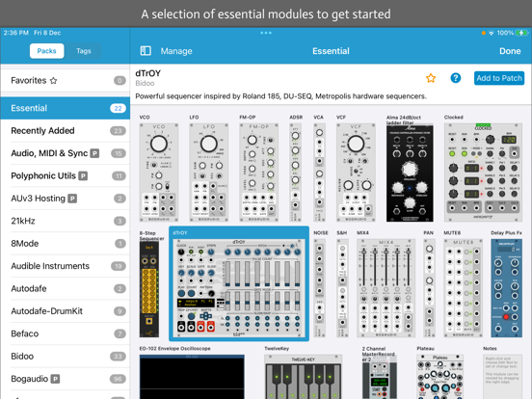Tap the star icon beside Favorites
Viewport: 532px width, 399px height.
point(53,80)
